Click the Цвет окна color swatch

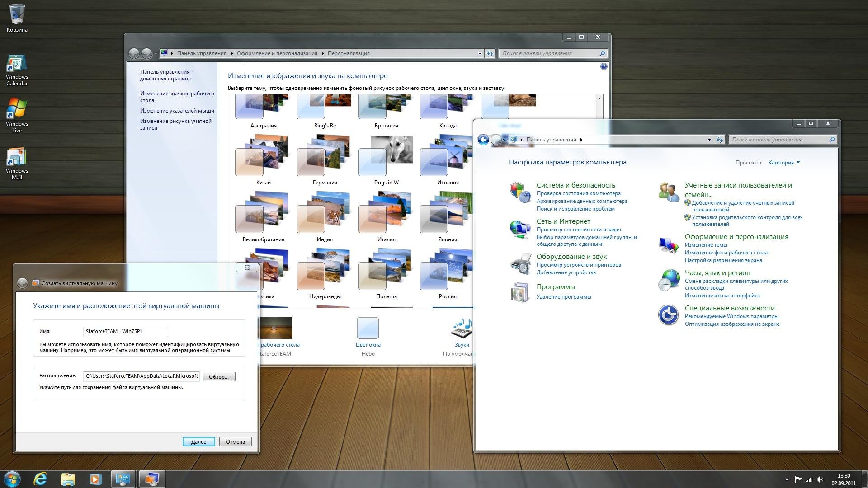point(368,328)
